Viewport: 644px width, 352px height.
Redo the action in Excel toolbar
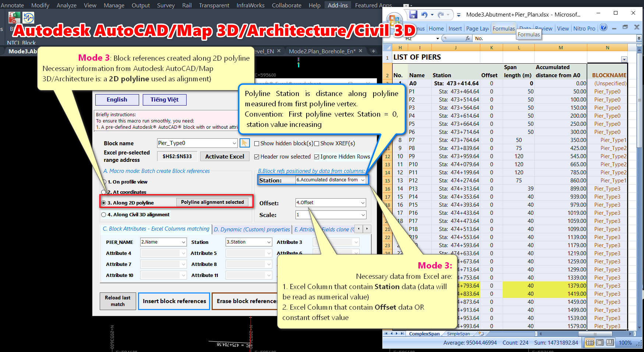(x=440, y=15)
